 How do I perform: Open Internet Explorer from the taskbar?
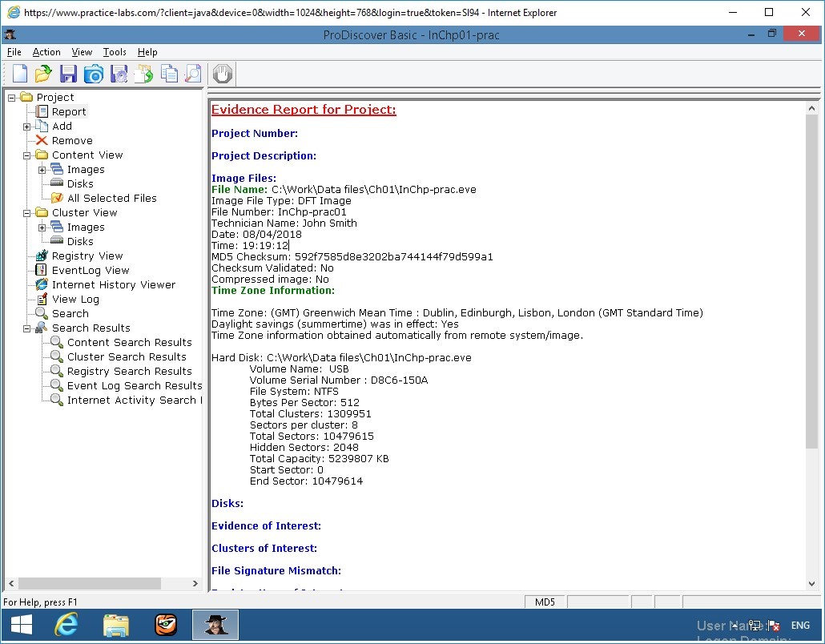coord(66,625)
